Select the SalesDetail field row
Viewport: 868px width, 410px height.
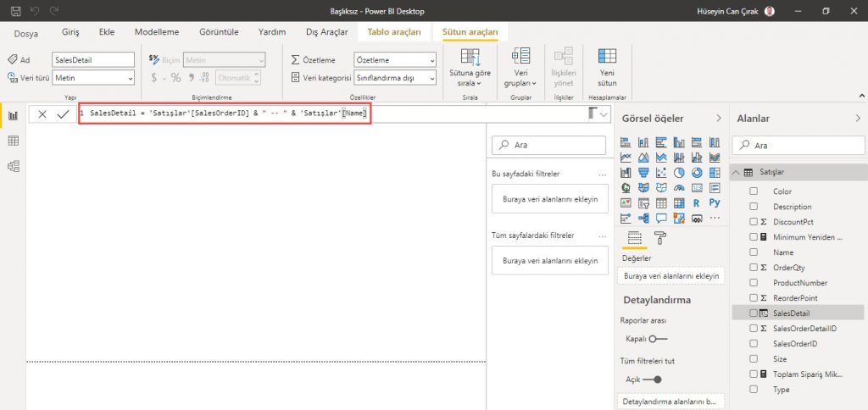(x=798, y=313)
